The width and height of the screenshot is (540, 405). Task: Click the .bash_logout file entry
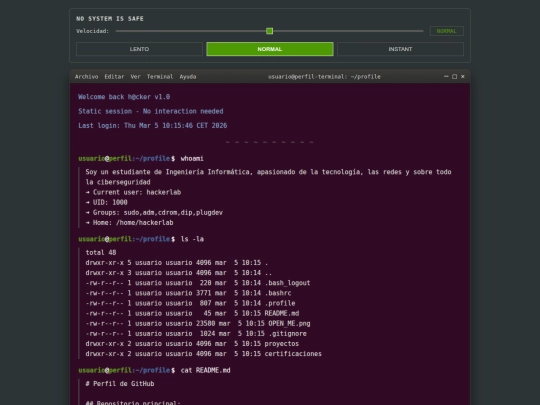pos(198,283)
